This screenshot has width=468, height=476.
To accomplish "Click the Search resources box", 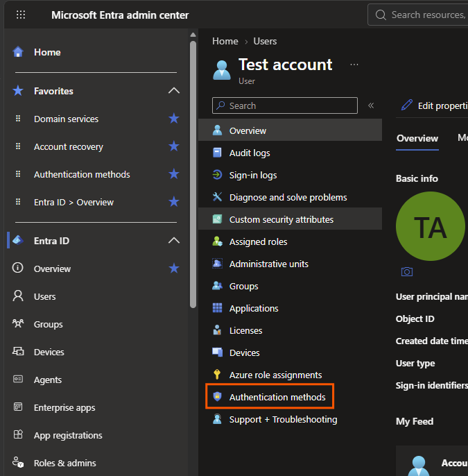I will coord(418,15).
